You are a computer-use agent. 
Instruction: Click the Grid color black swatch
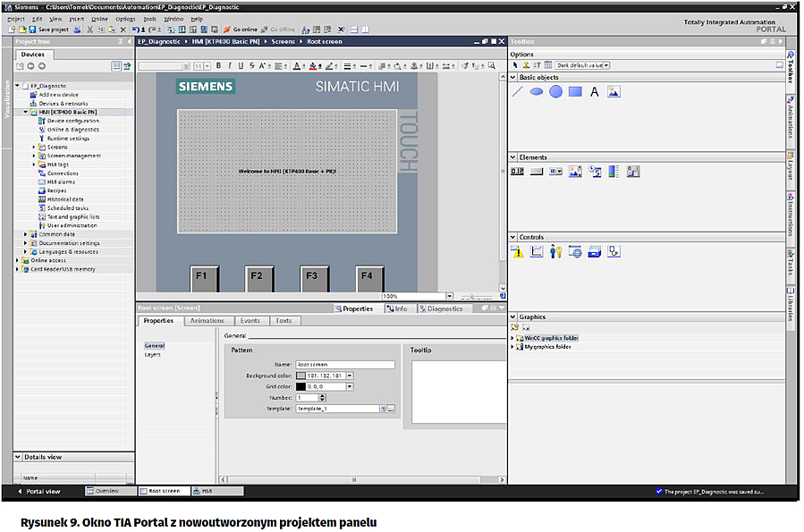pos(300,386)
